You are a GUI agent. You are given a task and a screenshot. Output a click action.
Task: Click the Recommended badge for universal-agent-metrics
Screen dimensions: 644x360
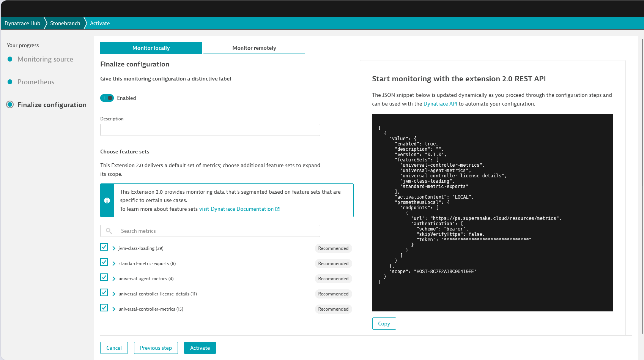point(333,279)
